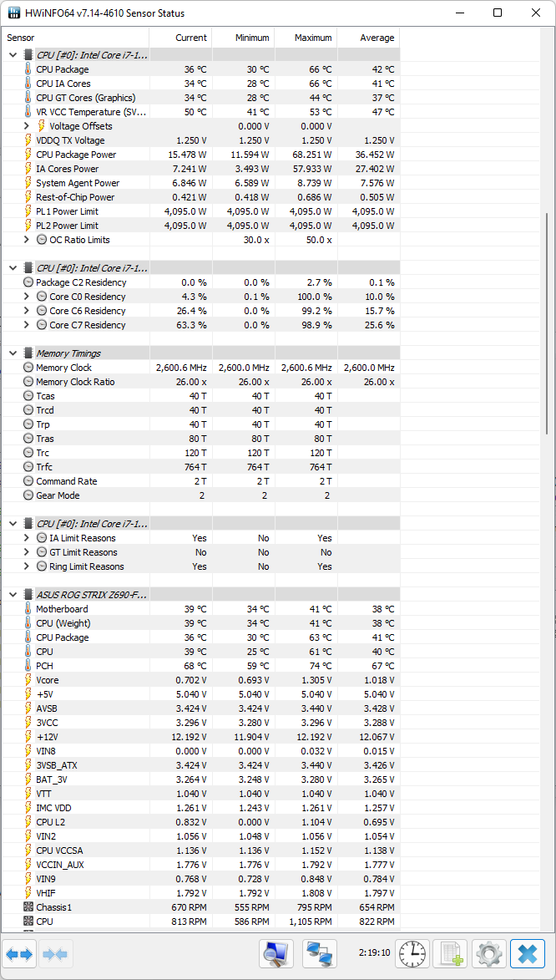Click the expand layout arrows button
556x980 pixels.
click(x=19, y=954)
